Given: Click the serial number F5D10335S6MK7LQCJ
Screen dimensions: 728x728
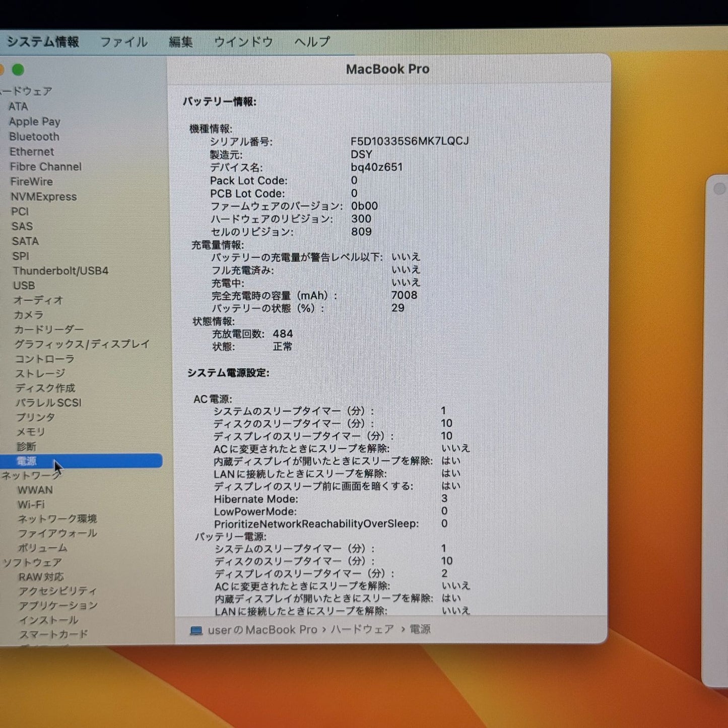Looking at the screenshot, I should (410, 141).
